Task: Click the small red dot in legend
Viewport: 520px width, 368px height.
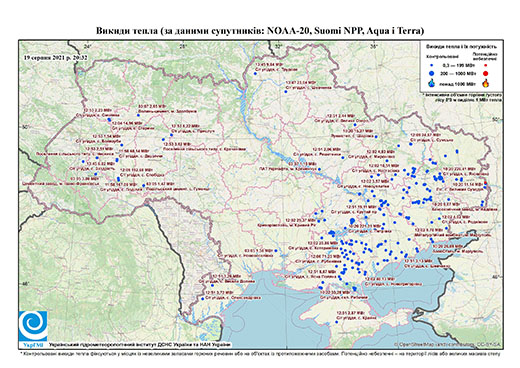Action: click(485, 66)
